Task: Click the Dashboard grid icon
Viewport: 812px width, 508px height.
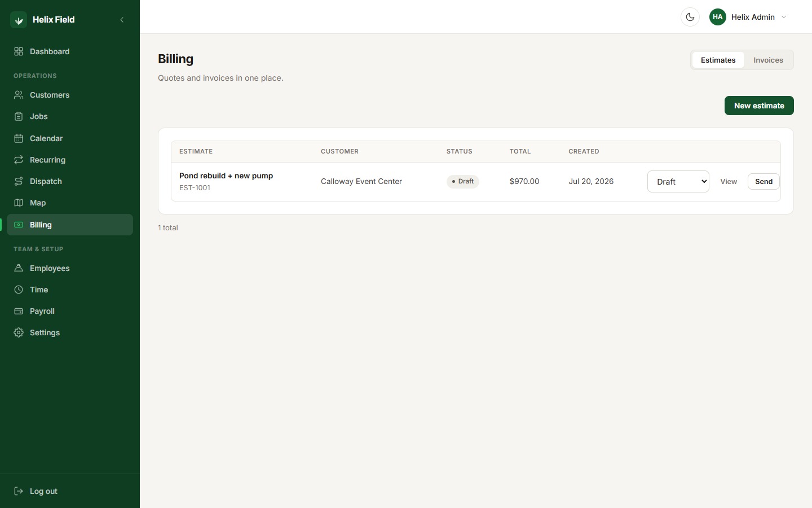Action: tap(19, 51)
